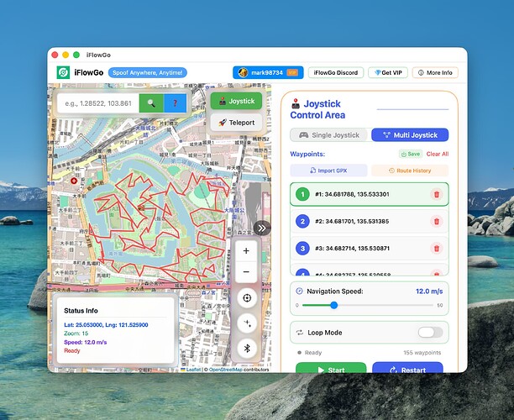Open Leaflet attribution link
514x420 pixels.
(193, 370)
